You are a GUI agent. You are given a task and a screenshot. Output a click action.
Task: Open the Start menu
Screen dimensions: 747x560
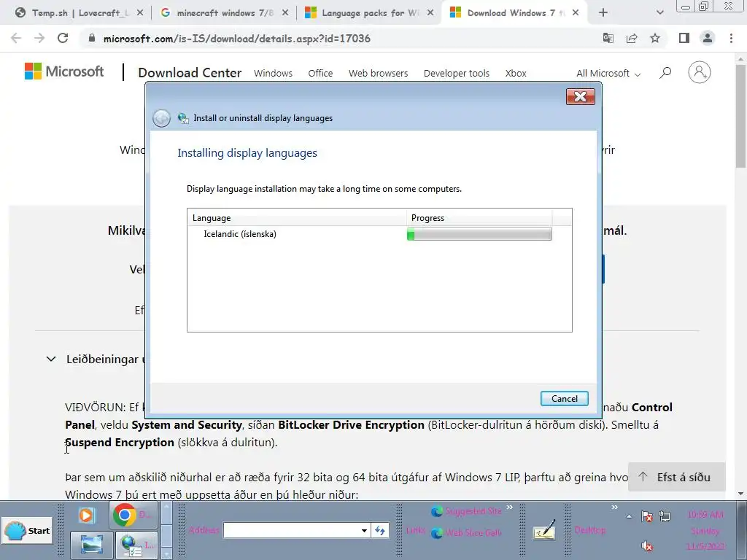click(x=28, y=531)
